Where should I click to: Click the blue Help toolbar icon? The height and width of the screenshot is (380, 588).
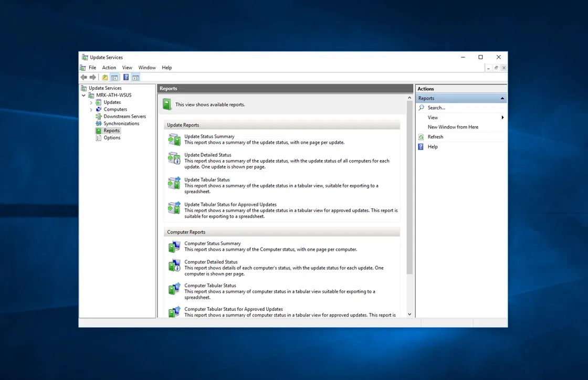point(126,77)
